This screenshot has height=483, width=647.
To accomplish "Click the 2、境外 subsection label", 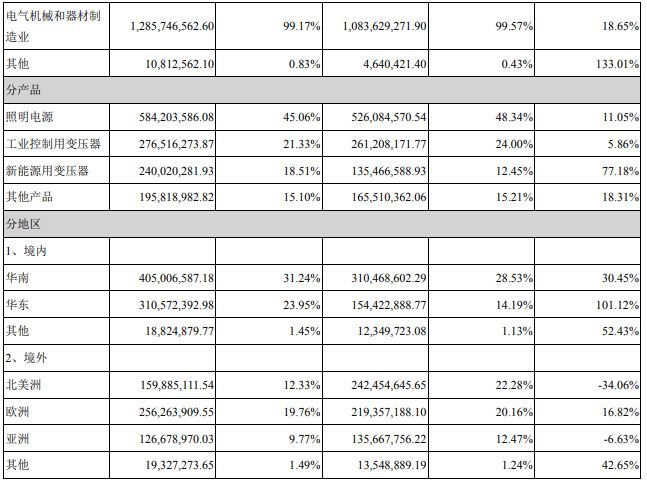I will click(26, 357).
